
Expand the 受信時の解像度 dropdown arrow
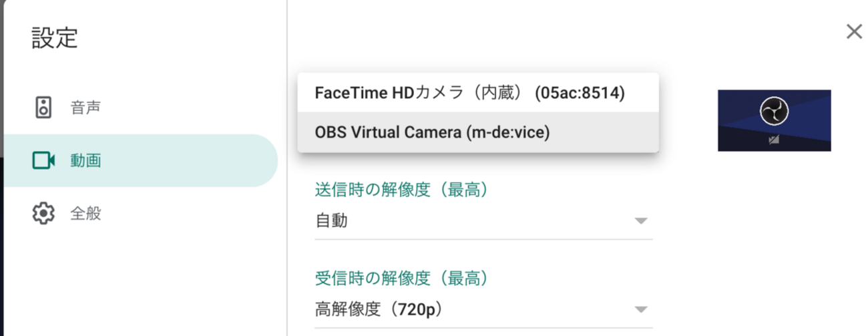641,309
